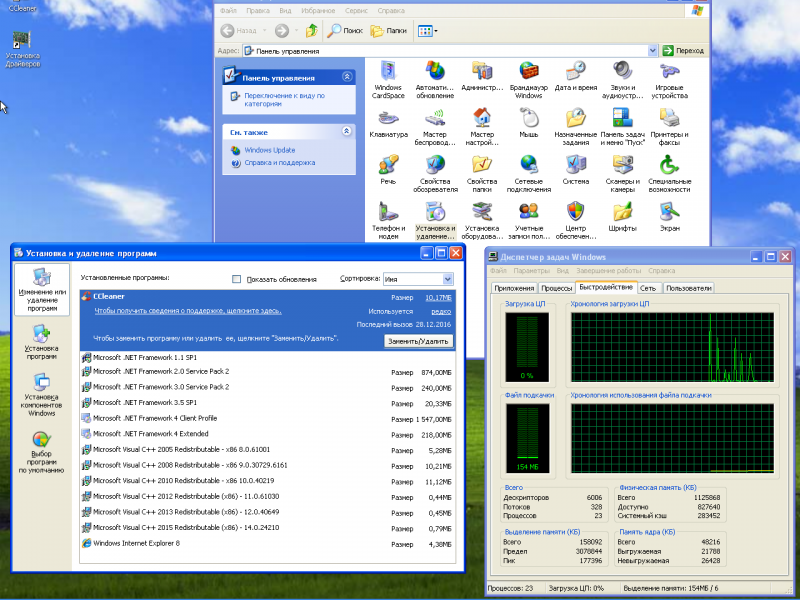Click the Поиск toolbar button
This screenshot has height=600, width=800.
345,31
